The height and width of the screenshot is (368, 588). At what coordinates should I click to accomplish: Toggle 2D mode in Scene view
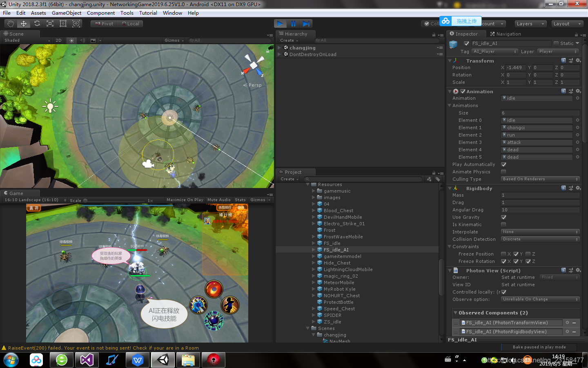pos(58,40)
